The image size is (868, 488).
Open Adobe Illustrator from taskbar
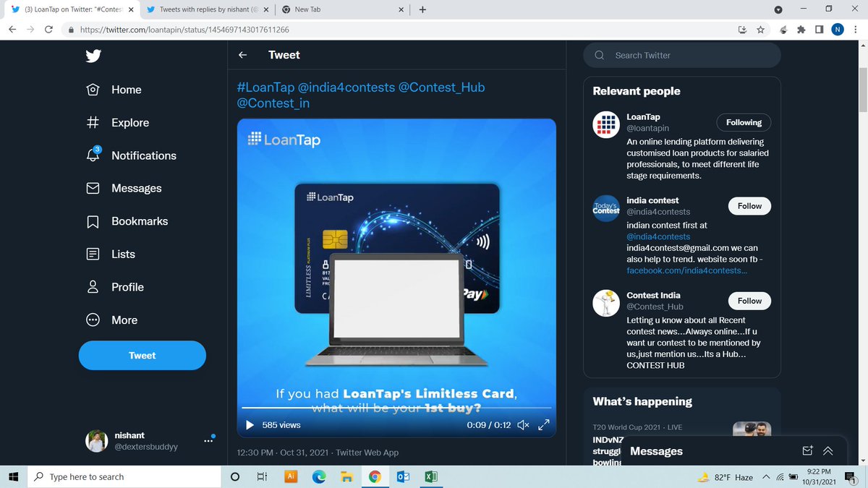(x=290, y=476)
